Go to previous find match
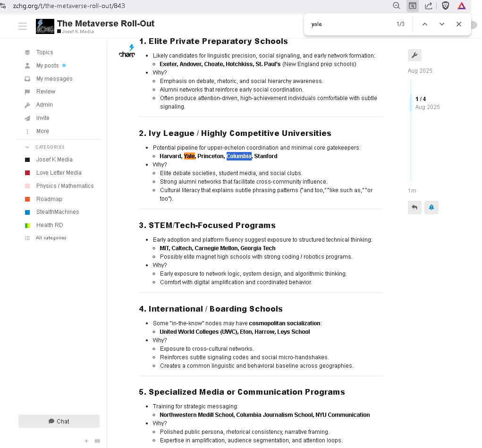482x448 pixels. click(424, 24)
